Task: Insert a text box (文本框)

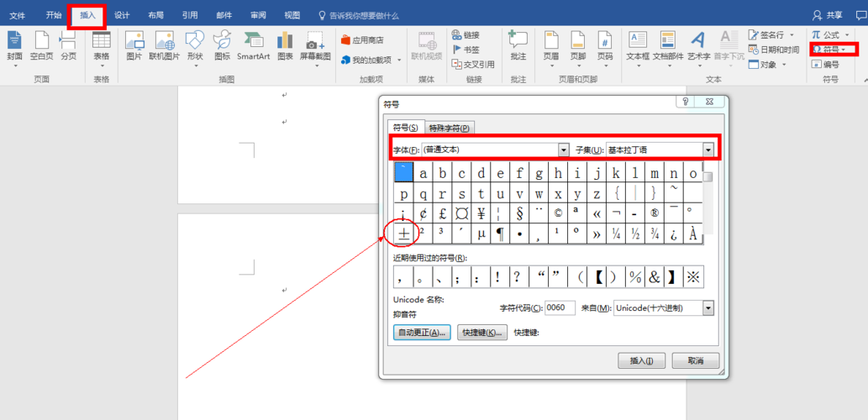Action: click(638, 44)
